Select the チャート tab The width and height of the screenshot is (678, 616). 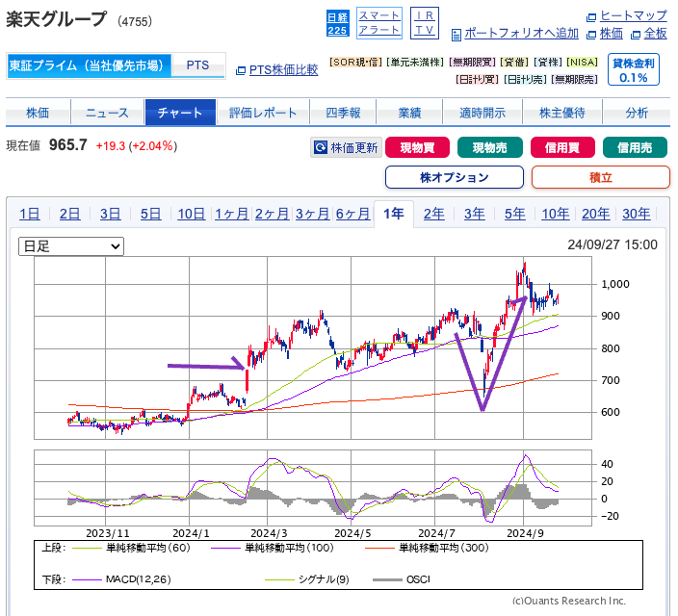coord(180,113)
